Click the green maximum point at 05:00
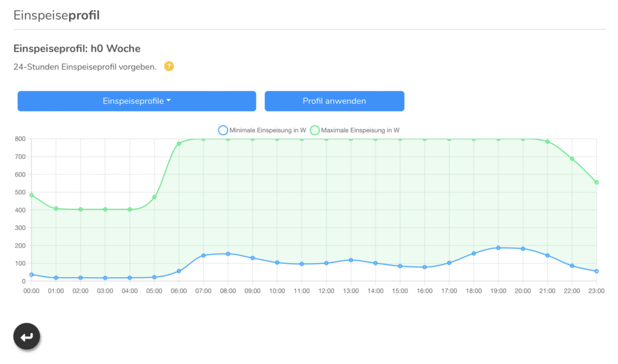The height and width of the screenshot is (364, 618). coord(154,197)
